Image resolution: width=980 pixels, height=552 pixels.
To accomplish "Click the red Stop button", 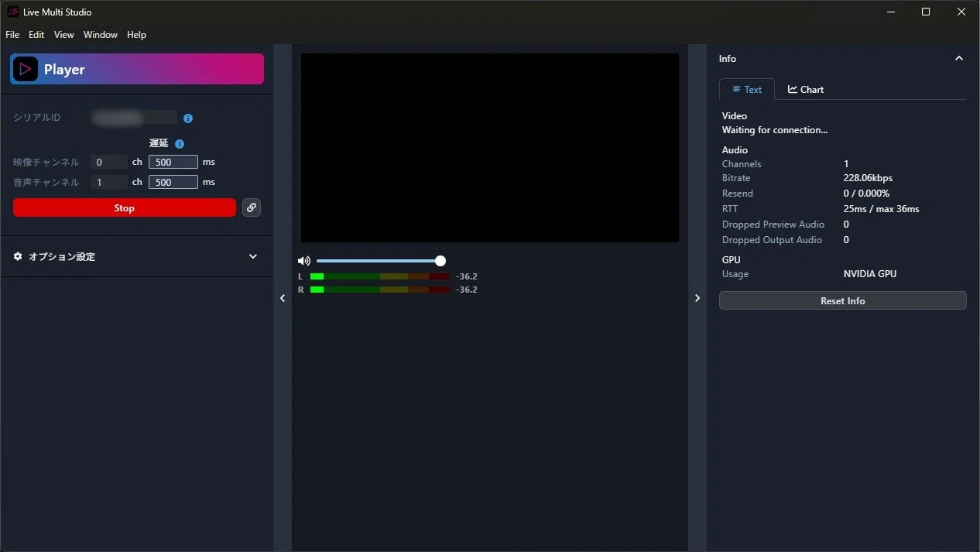I will pyautogui.click(x=125, y=207).
